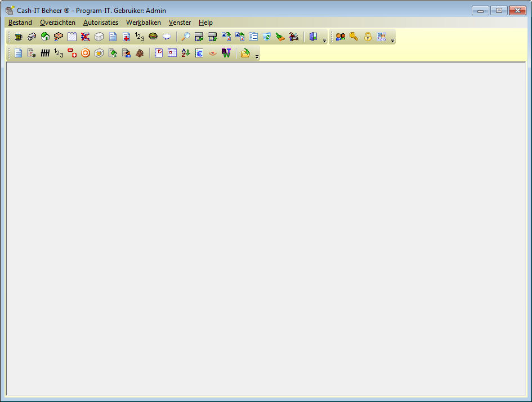Click the exit door icon

[313, 37]
